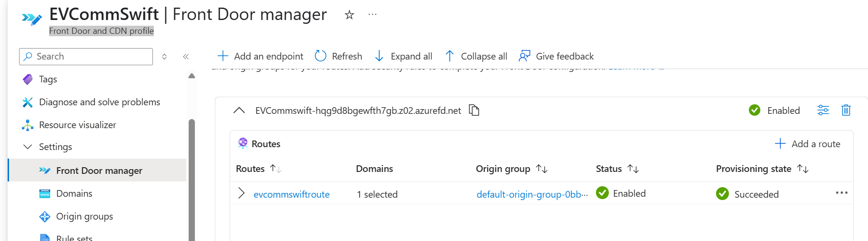The image size is (868, 241).
Task: Open Diagnose and solve problems
Action: point(100,102)
